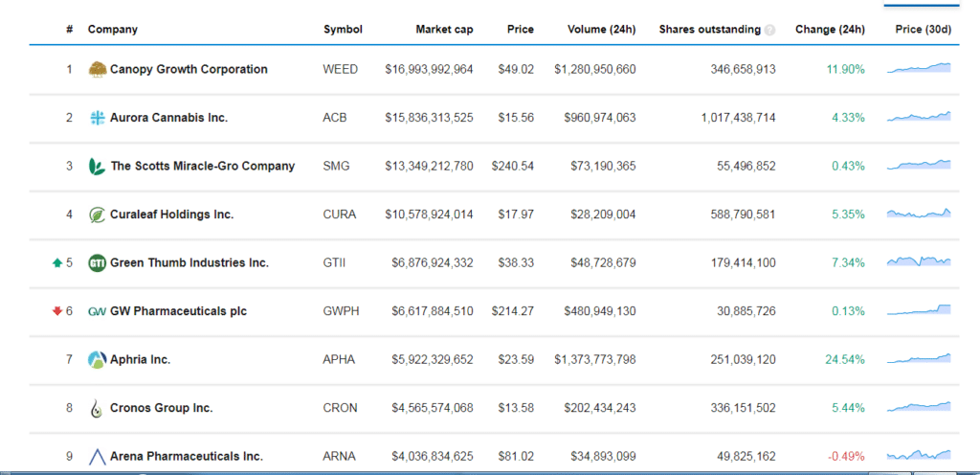
Task: Click the 7.34% change value
Action: pos(848,263)
